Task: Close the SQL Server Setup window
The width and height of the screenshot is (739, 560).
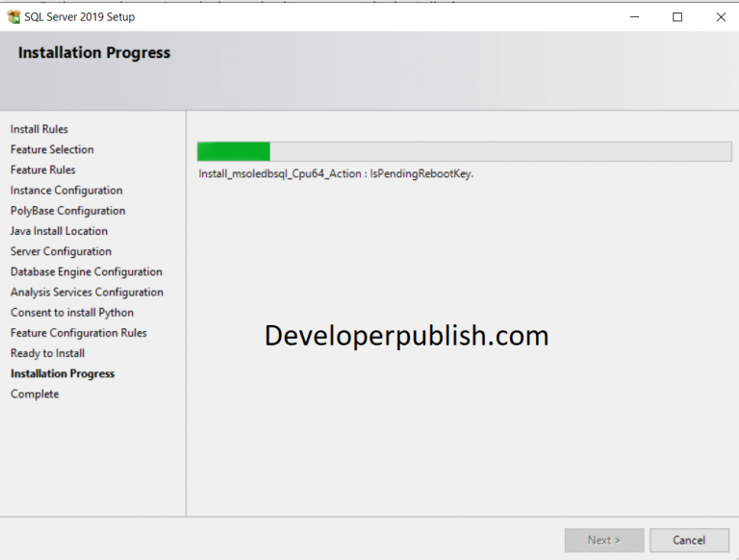Action: coord(721,17)
